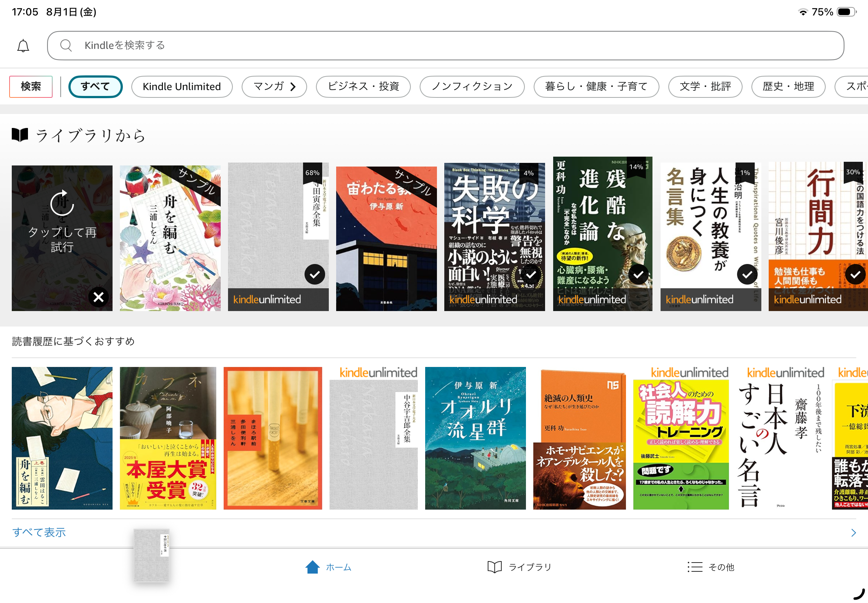Open 人生の教養が身につく名言集 book

tap(711, 236)
